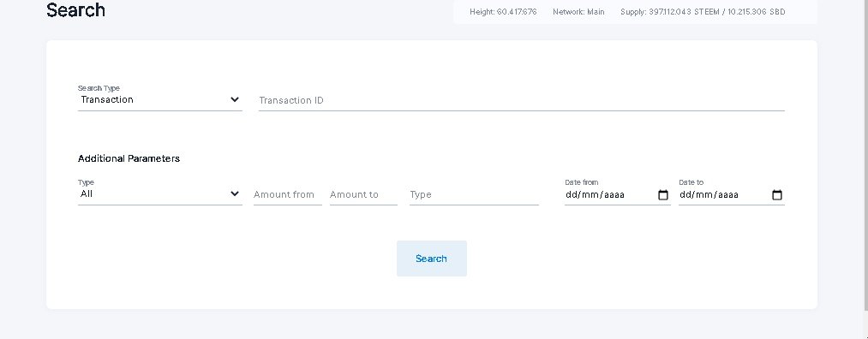The height and width of the screenshot is (339, 868).
Task: Open the Type dropdown set to All
Action: pyautogui.click(x=160, y=194)
